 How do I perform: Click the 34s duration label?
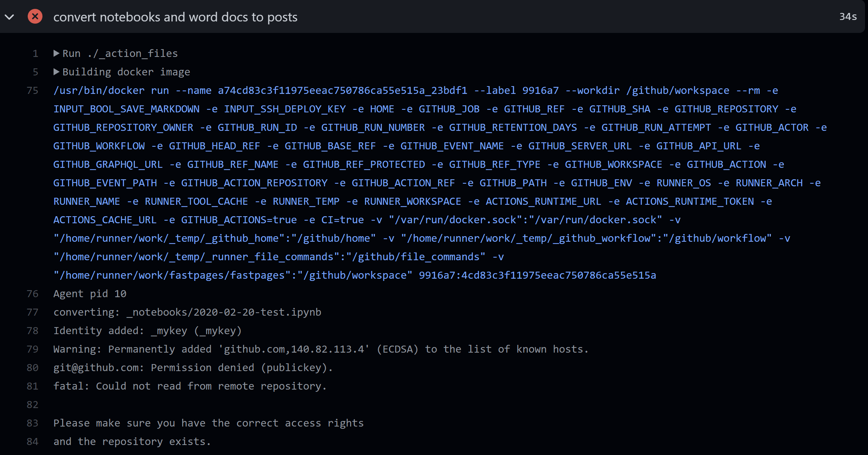point(848,17)
